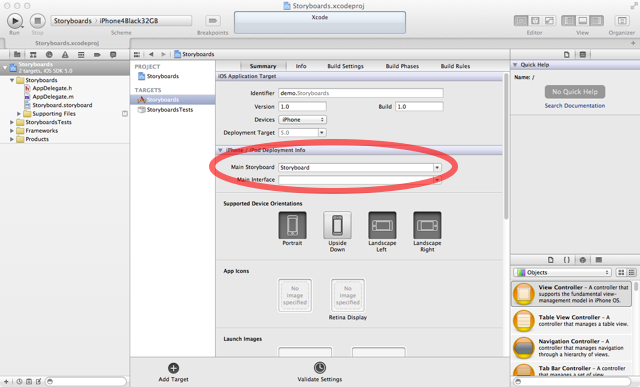Show the File inspector icon
The height and width of the screenshot is (387, 640).
[567, 55]
